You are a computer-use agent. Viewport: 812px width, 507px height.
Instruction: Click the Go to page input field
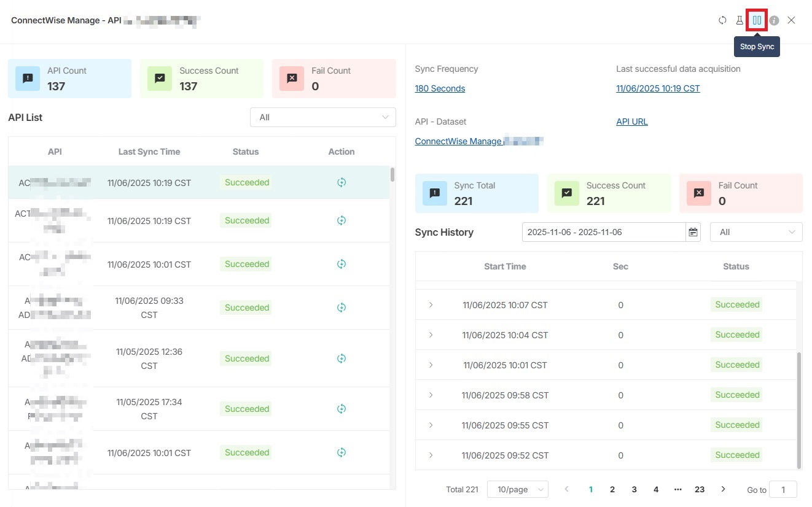[x=783, y=489]
